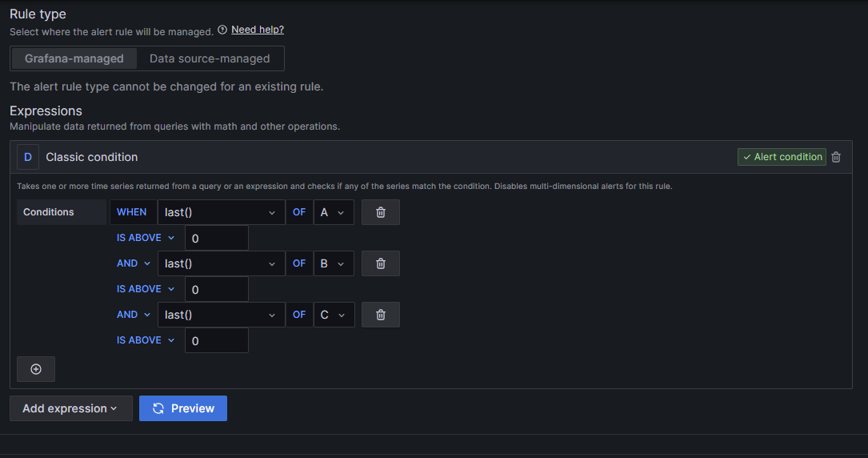
Task: Select Data source-managed rule type
Action: (210, 58)
